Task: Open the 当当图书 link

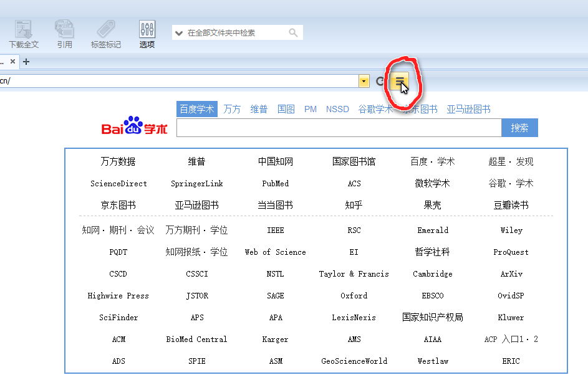Action: 275,205
